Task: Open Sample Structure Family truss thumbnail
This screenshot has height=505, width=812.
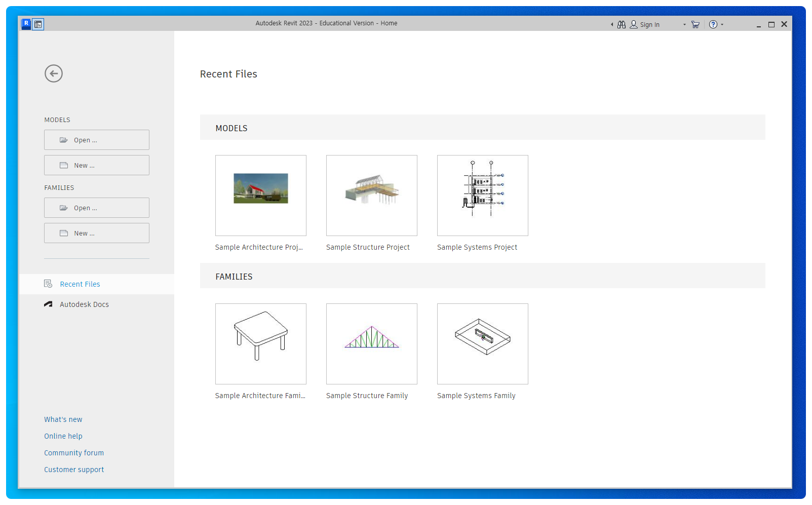Action: coord(372,344)
